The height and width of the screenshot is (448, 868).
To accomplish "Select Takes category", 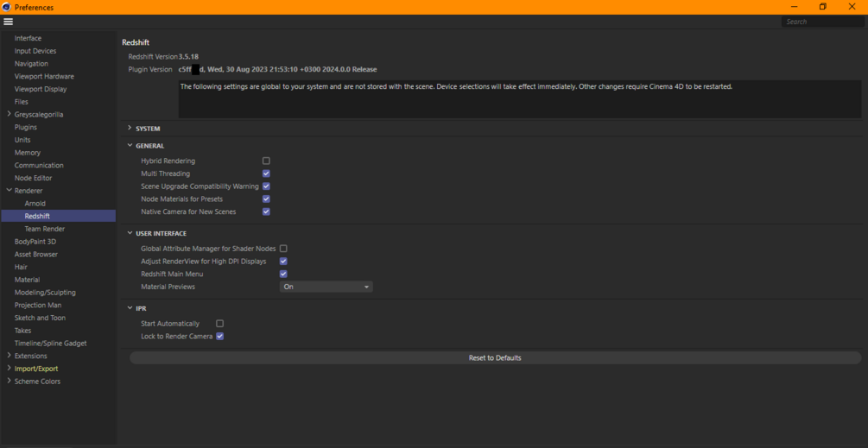I will (22, 331).
